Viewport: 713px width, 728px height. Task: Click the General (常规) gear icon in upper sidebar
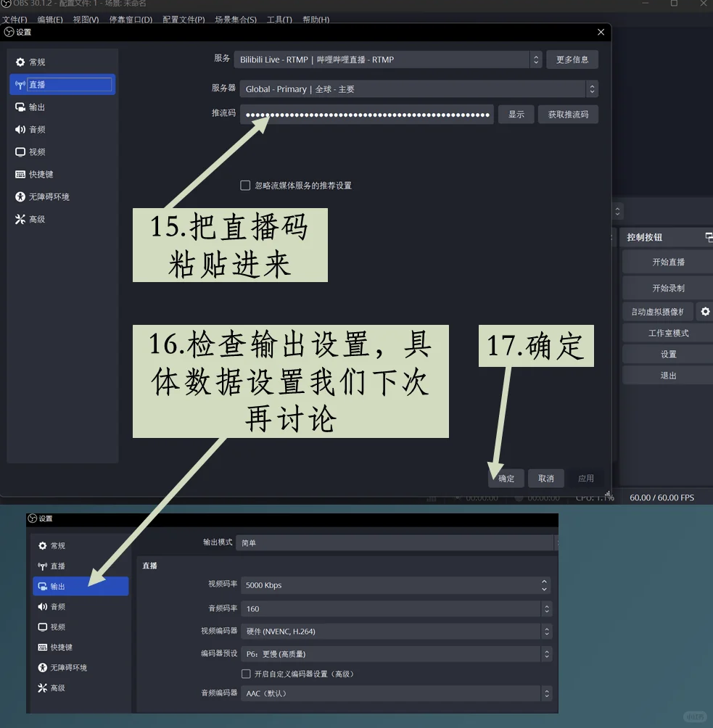coord(20,62)
